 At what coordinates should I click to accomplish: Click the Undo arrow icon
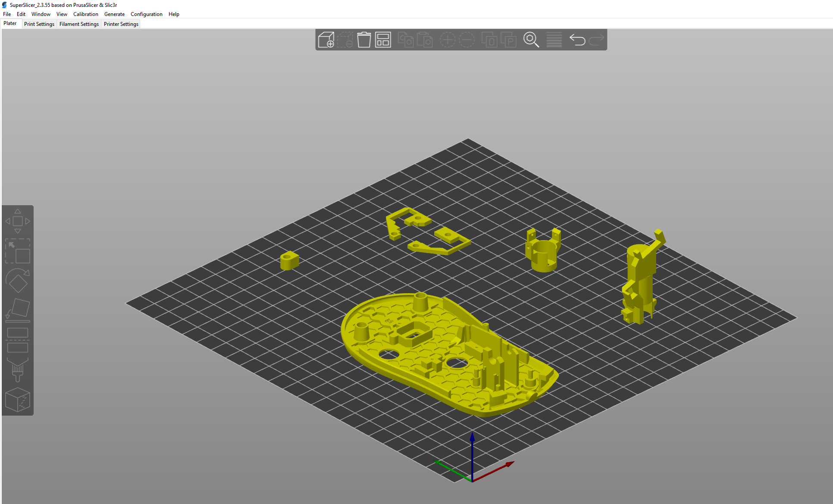[x=577, y=40]
